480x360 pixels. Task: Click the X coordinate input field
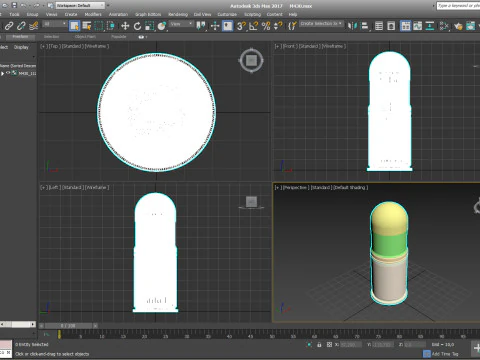coord(350,344)
